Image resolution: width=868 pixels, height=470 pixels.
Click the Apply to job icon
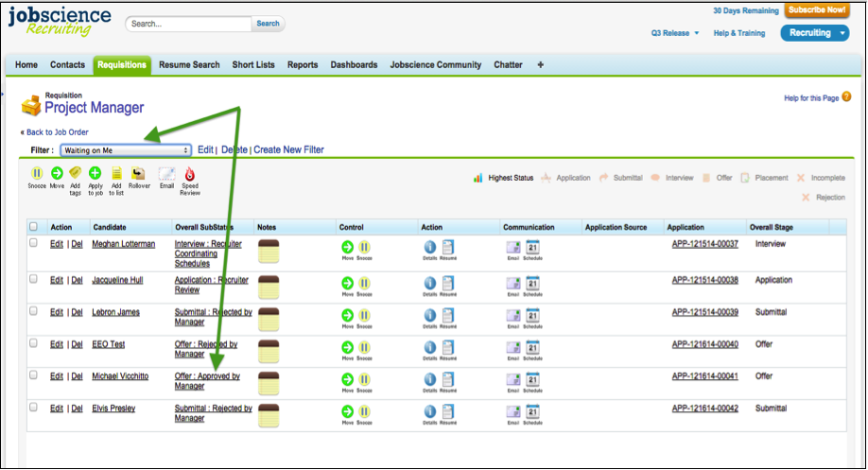coord(95,173)
